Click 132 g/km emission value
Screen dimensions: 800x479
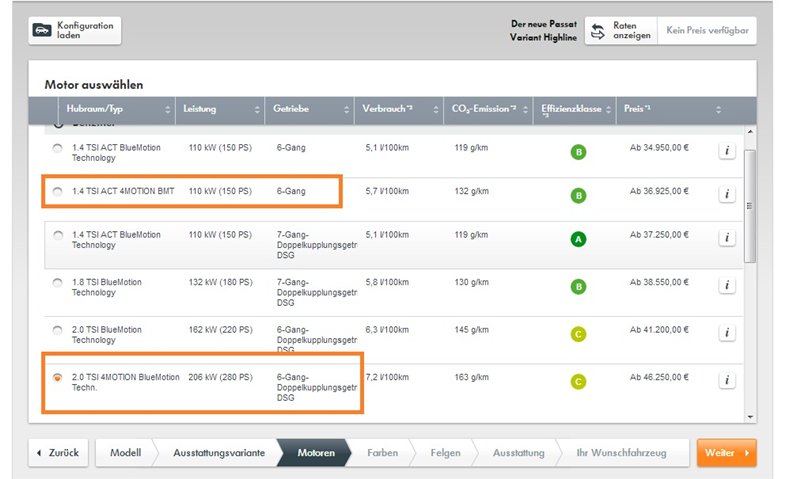click(x=471, y=191)
